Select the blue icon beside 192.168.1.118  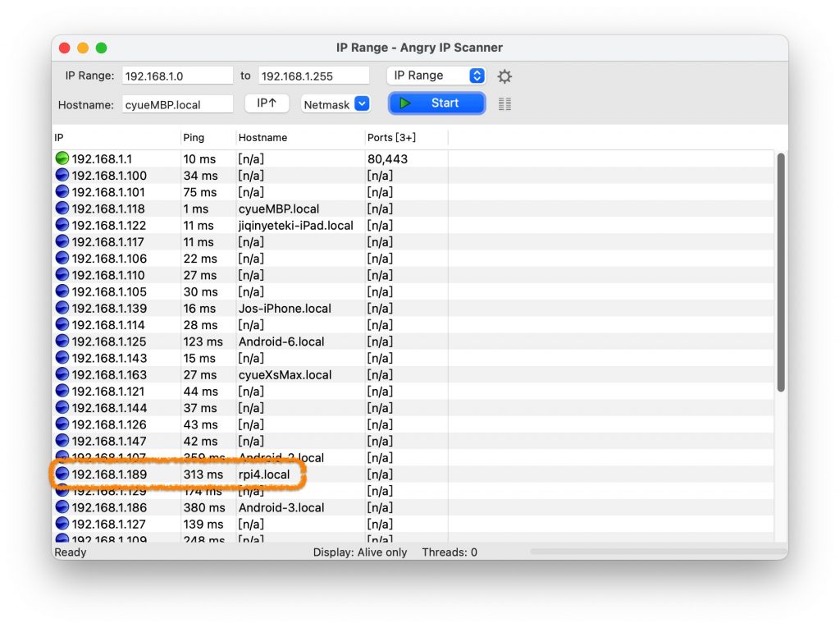click(x=62, y=209)
